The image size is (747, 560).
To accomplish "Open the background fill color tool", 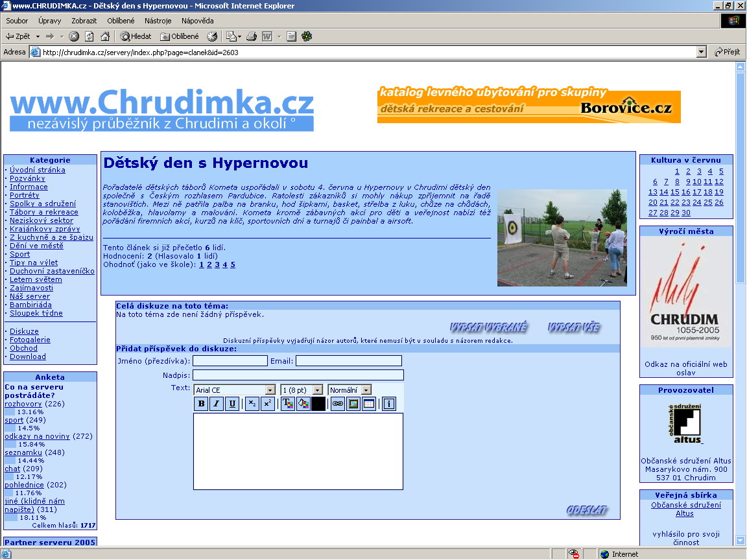I will [x=303, y=404].
